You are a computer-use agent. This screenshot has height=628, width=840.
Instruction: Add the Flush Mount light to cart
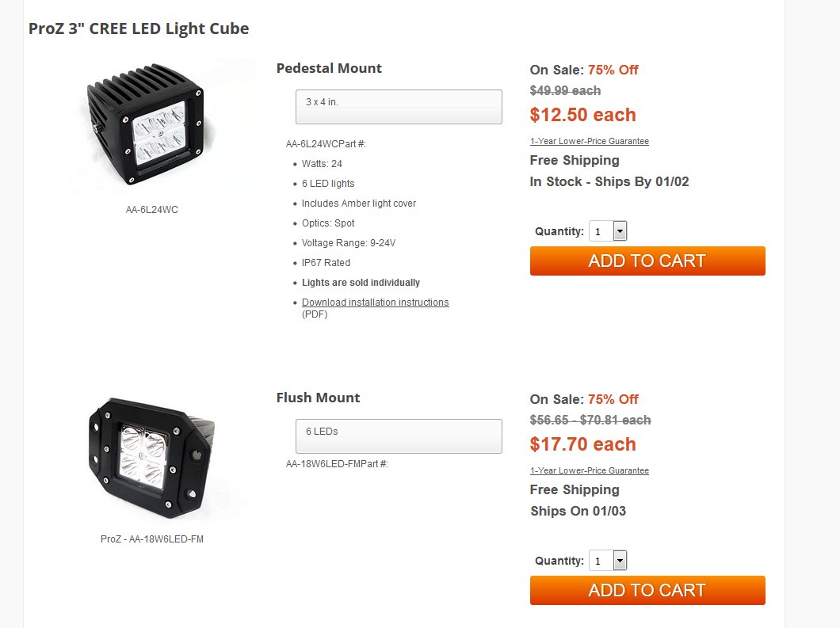pyautogui.click(x=647, y=590)
